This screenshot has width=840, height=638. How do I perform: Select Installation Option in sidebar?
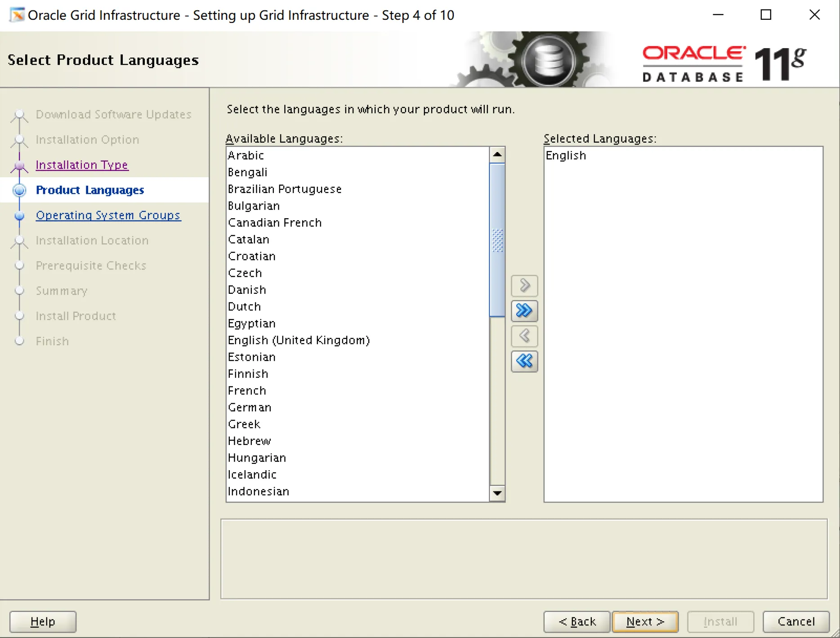pyautogui.click(x=87, y=139)
